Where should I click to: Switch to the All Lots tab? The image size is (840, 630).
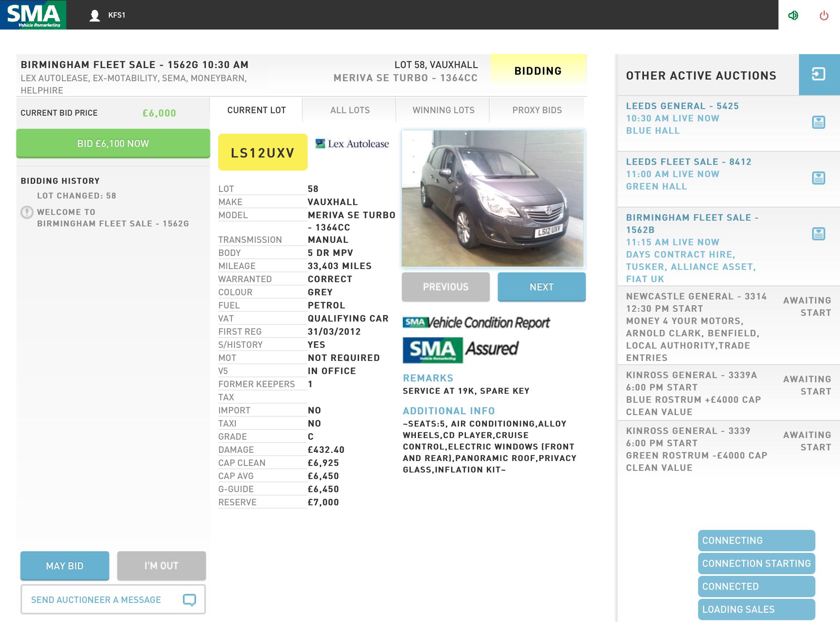[350, 110]
